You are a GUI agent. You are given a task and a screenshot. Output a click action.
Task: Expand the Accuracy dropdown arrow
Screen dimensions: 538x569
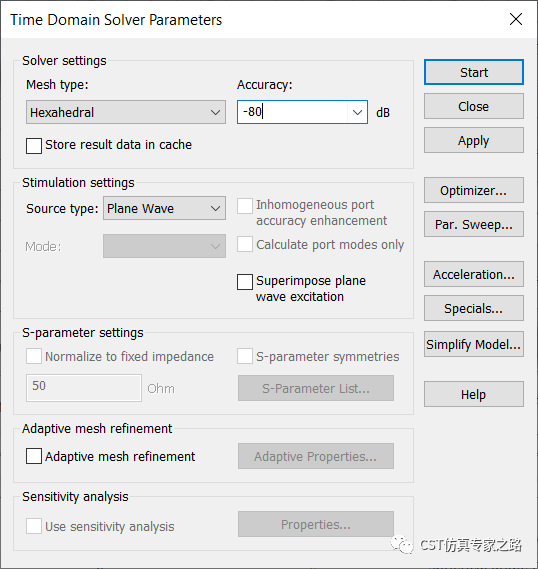coord(357,112)
